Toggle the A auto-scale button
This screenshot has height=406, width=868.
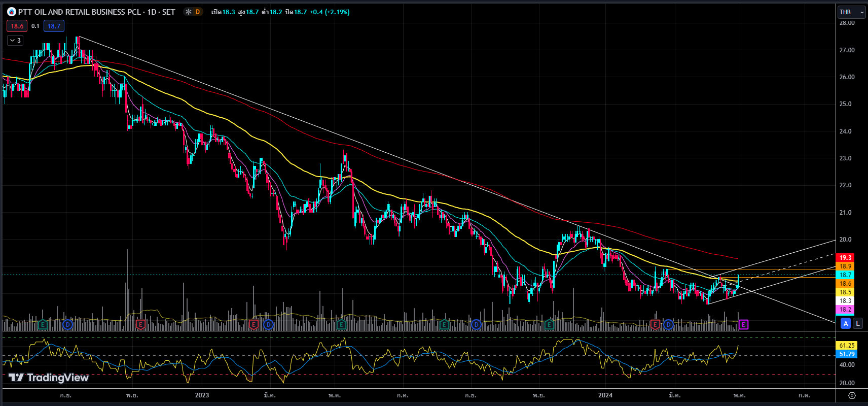(x=845, y=323)
